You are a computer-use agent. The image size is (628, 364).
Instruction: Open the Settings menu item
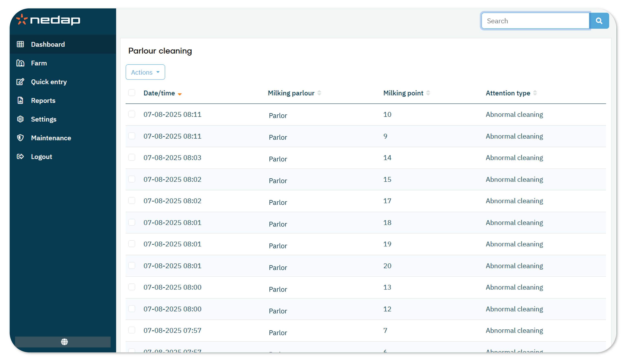[63, 119]
